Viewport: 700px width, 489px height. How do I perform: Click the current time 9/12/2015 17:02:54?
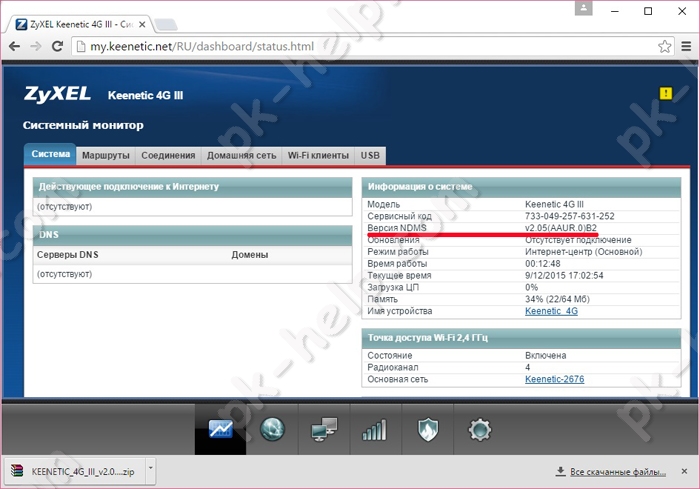point(564,276)
